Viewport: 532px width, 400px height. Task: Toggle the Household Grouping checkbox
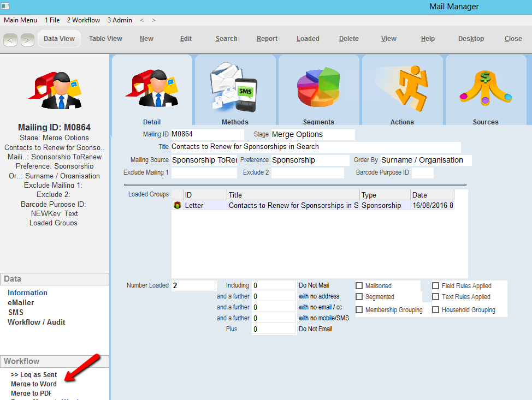(x=436, y=310)
